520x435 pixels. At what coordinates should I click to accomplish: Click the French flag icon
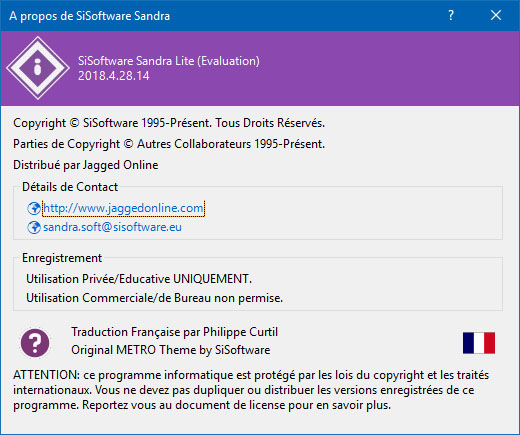479,343
